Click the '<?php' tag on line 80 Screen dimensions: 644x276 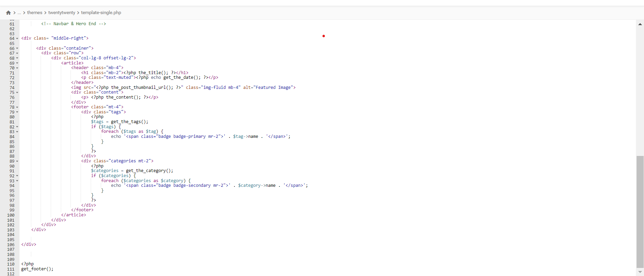(97, 117)
